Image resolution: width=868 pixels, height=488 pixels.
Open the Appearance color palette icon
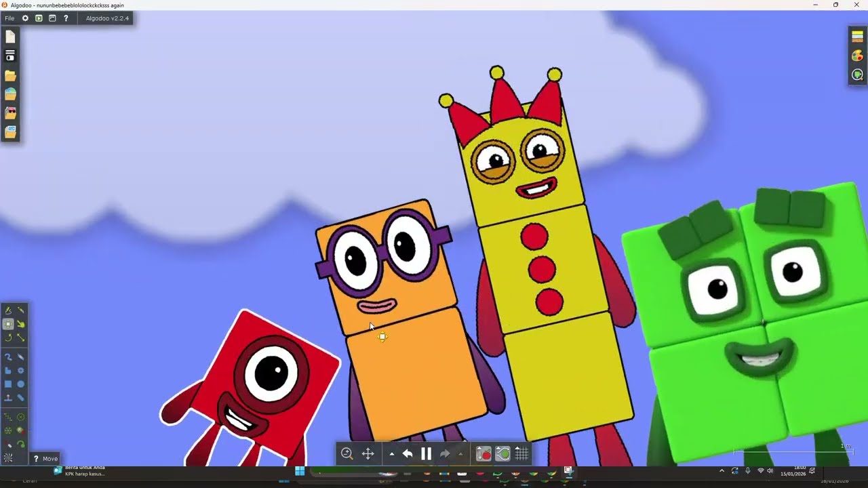point(858,56)
